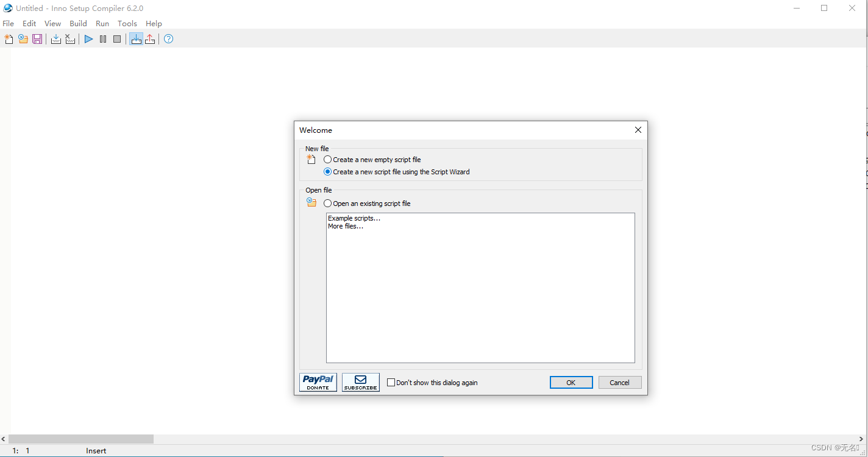The image size is (868, 457).
Task: Click the Stop Compile toolbar icon
Action: pos(70,39)
